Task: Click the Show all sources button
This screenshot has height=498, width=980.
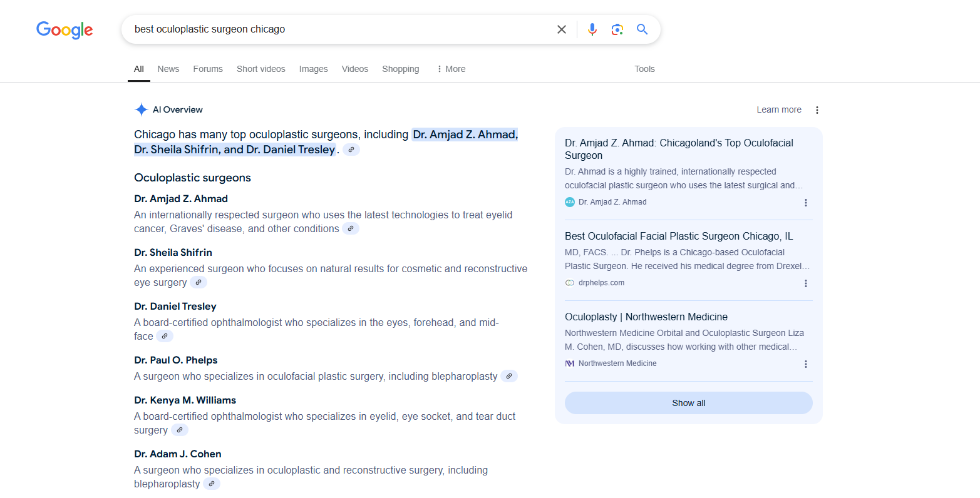Action: [x=688, y=403]
